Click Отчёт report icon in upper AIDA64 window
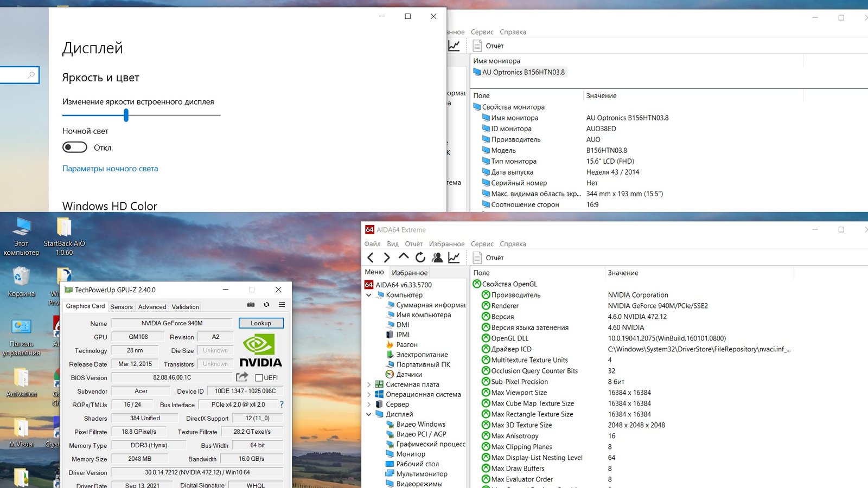 click(489, 46)
